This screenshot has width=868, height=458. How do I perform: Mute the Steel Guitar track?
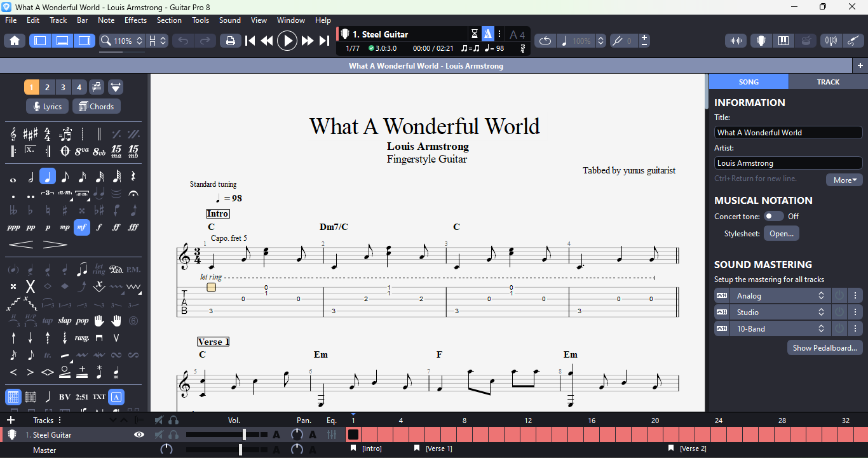point(159,435)
